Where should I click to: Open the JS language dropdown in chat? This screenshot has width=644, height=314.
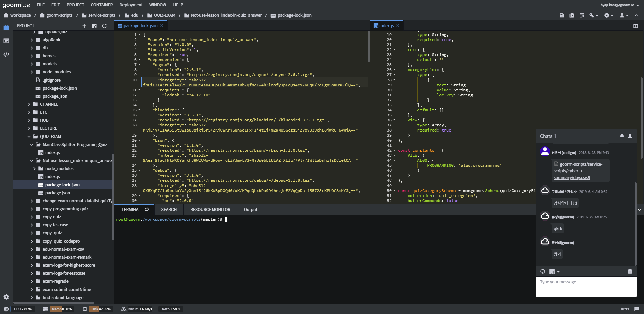point(558,272)
